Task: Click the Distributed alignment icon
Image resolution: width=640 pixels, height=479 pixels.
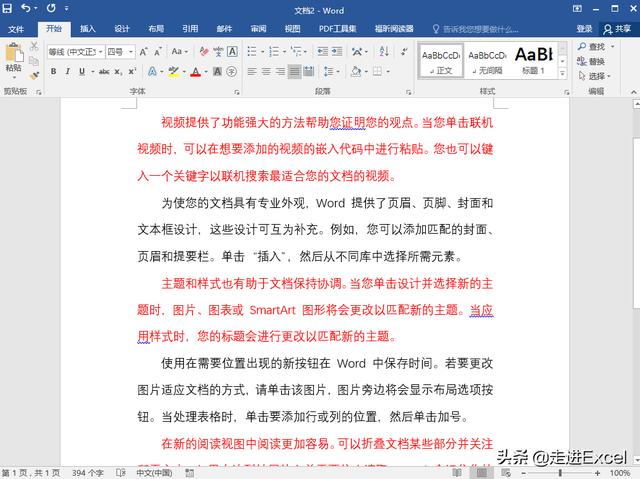Action: tap(309, 72)
